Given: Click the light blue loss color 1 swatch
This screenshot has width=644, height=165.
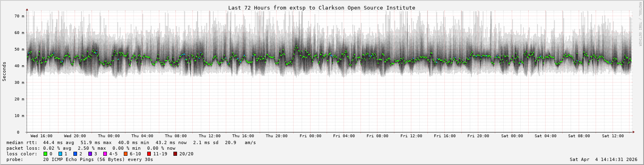Looking at the screenshot, I should [x=60, y=154].
